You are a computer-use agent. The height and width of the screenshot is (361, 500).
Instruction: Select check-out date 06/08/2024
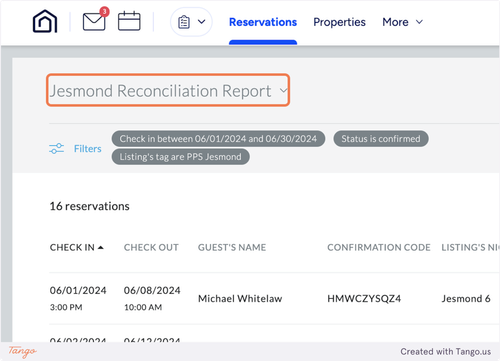tap(152, 291)
